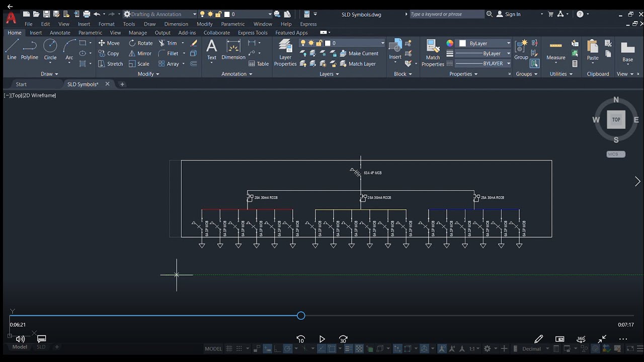
Task: Click the video progress slider handle
Action: 301,316
